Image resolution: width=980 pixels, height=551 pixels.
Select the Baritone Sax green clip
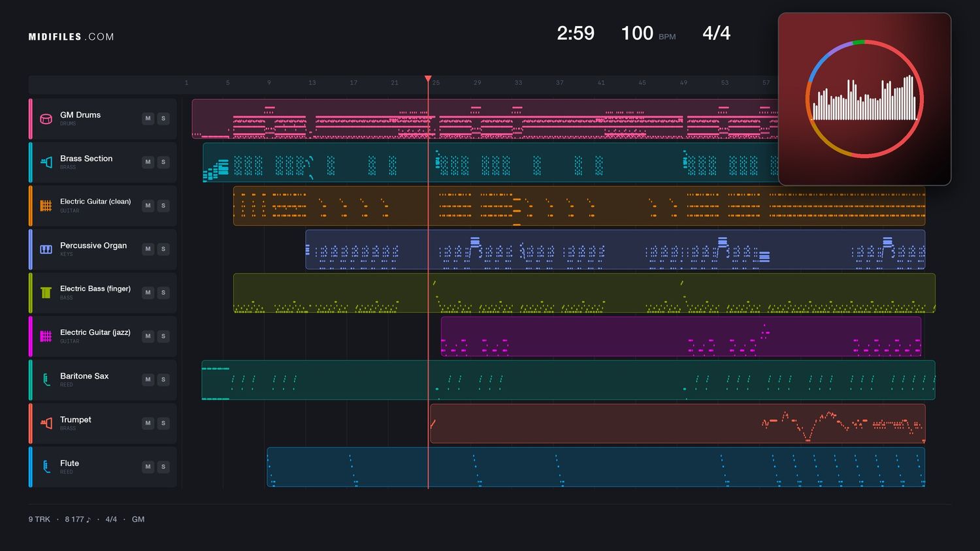(568, 380)
